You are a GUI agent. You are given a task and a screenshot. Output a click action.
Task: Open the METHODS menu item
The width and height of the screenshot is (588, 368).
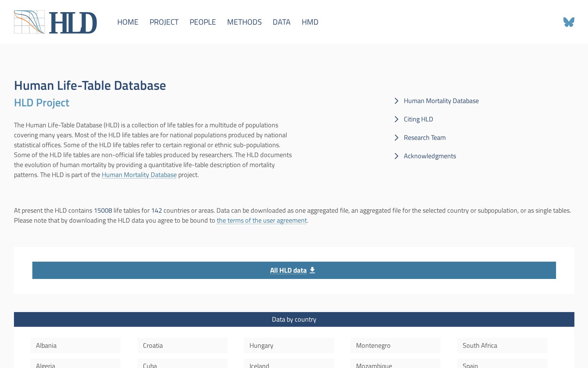pyautogui.click(x=244, y=22)
